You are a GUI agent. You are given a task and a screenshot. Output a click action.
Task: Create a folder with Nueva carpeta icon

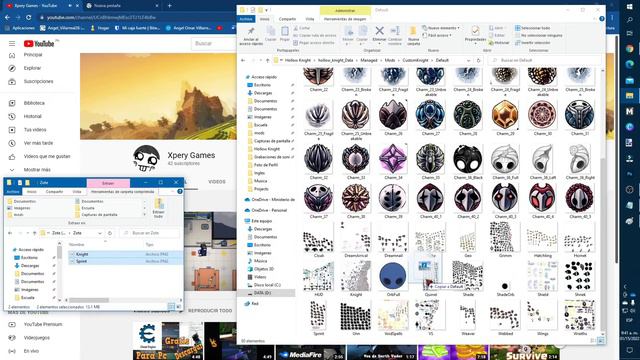pos(413,31)
